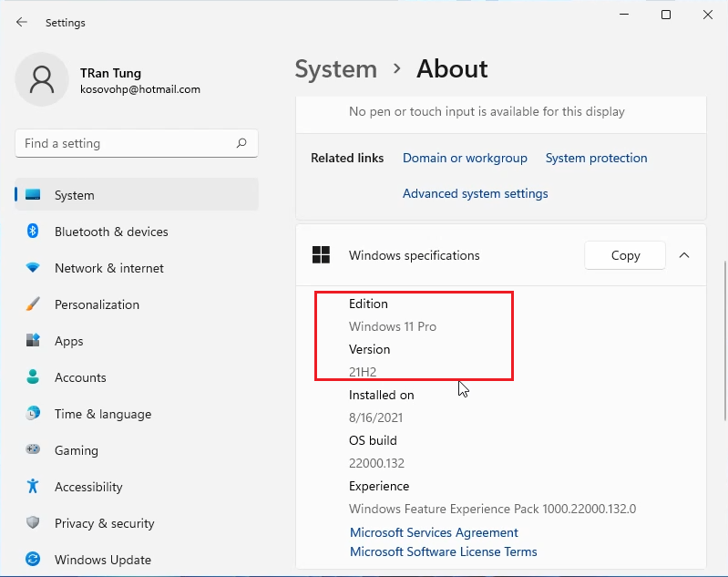The image size is (728, 577).
Task: Click the Bluetooth icon in sidebar
Action: point(33,231)
